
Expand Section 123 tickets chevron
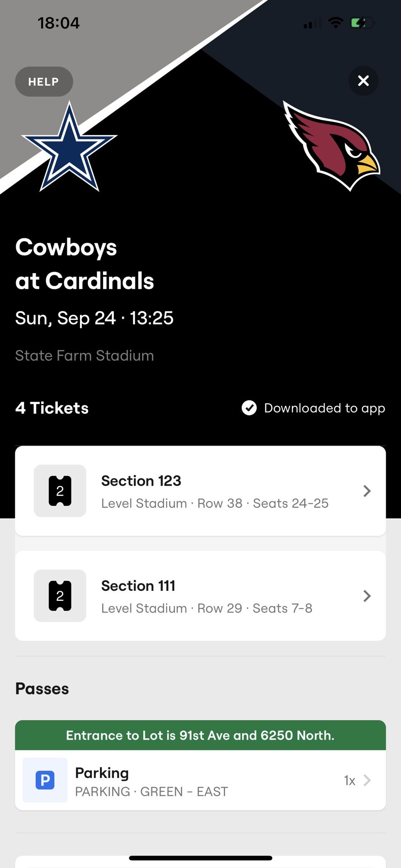[x=367, y=491]
